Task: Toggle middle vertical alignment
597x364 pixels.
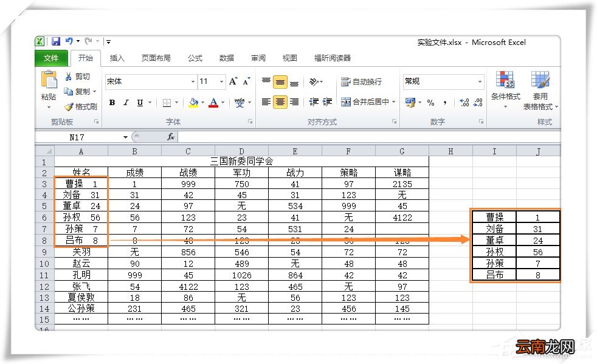Action: [x=280, y=82]
